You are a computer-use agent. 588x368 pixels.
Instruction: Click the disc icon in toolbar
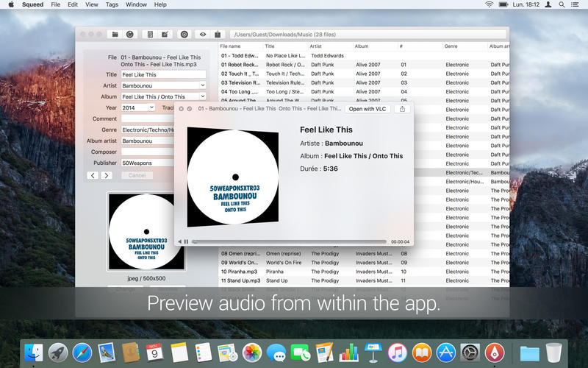coord(184,34)
